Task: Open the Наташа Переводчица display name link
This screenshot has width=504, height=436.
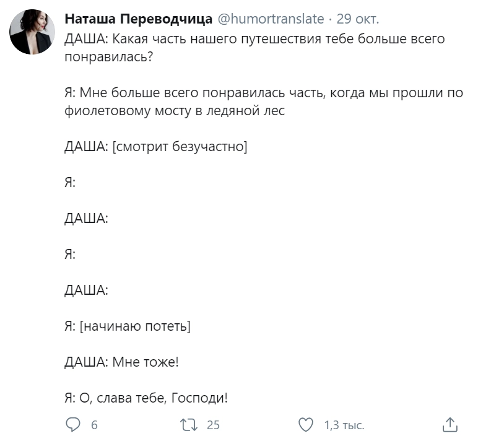Action: pos(139,19)
